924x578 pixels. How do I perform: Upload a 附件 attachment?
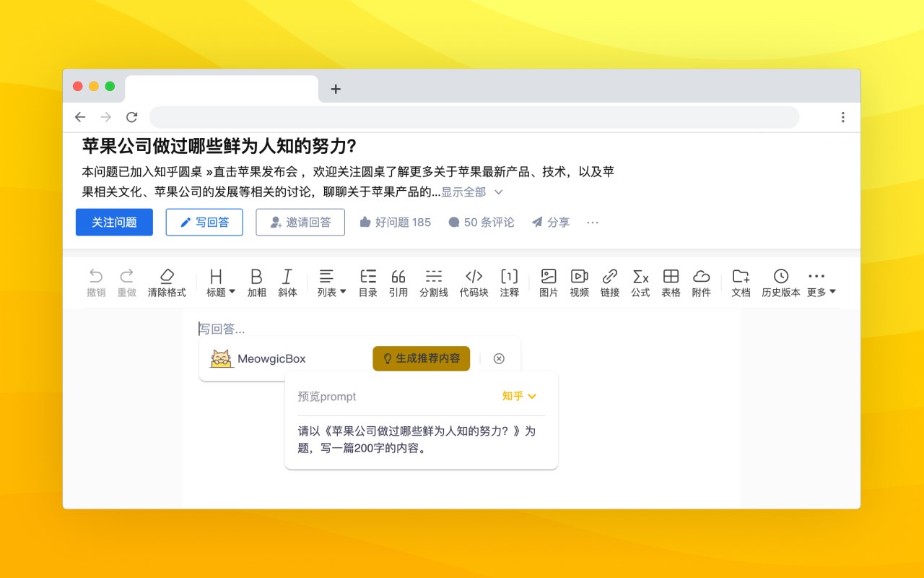[x=702, y=282]
